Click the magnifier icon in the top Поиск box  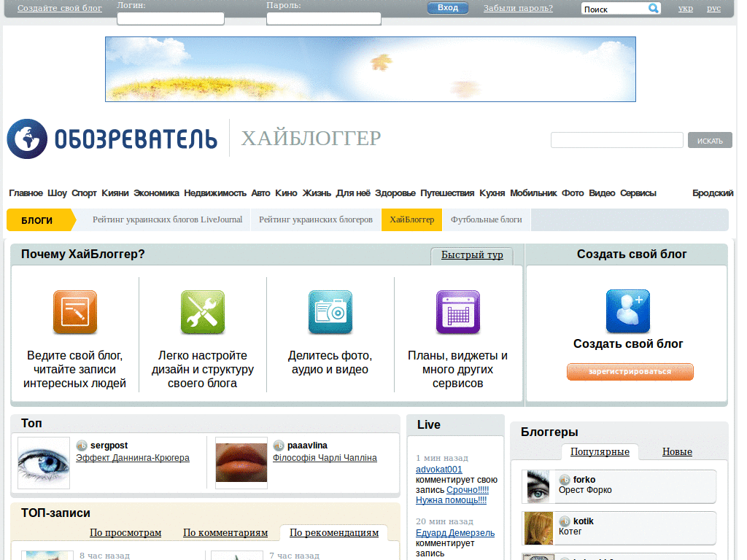(653, 8)
